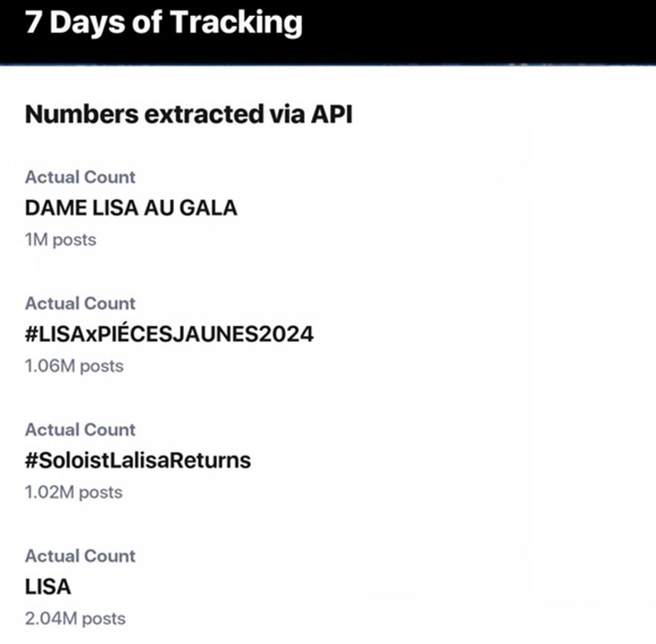
Task: Select the LISA trending topic
Action: tap(47, 587)
